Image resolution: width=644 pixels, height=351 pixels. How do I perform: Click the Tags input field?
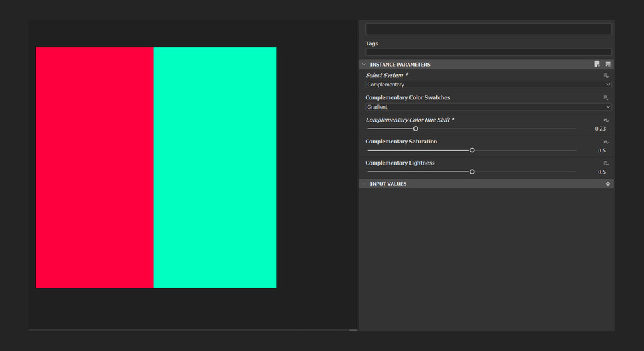[x=488, y=52]
